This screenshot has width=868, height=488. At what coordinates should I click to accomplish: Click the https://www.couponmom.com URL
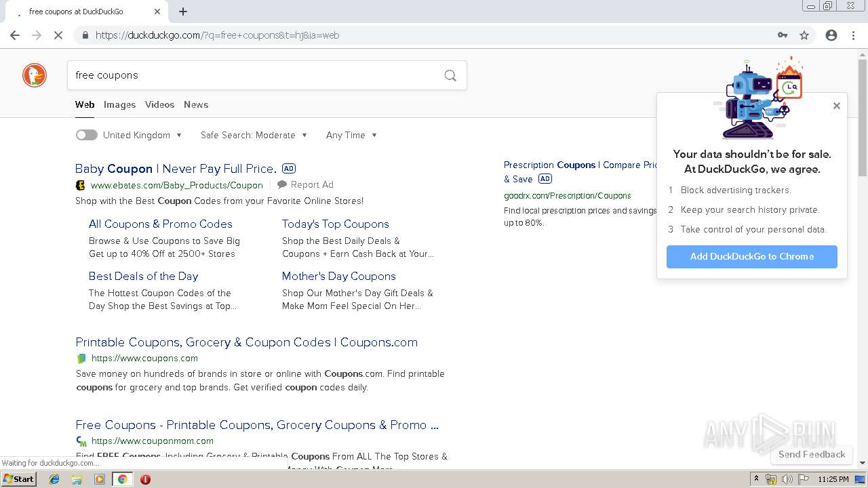[152, 441]
